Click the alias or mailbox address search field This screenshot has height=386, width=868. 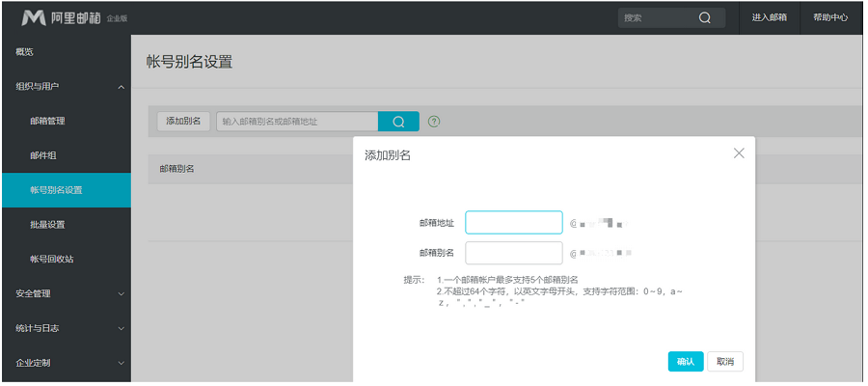point(297,122)
